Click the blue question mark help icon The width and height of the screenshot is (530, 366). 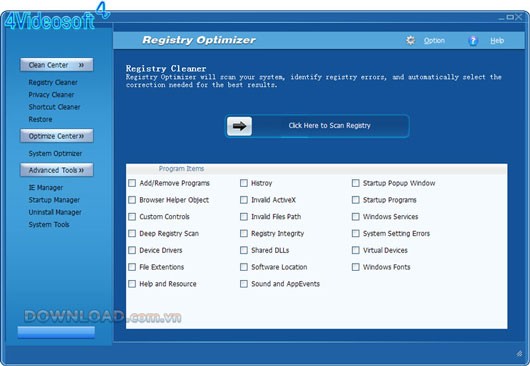[x=473, y=41]
